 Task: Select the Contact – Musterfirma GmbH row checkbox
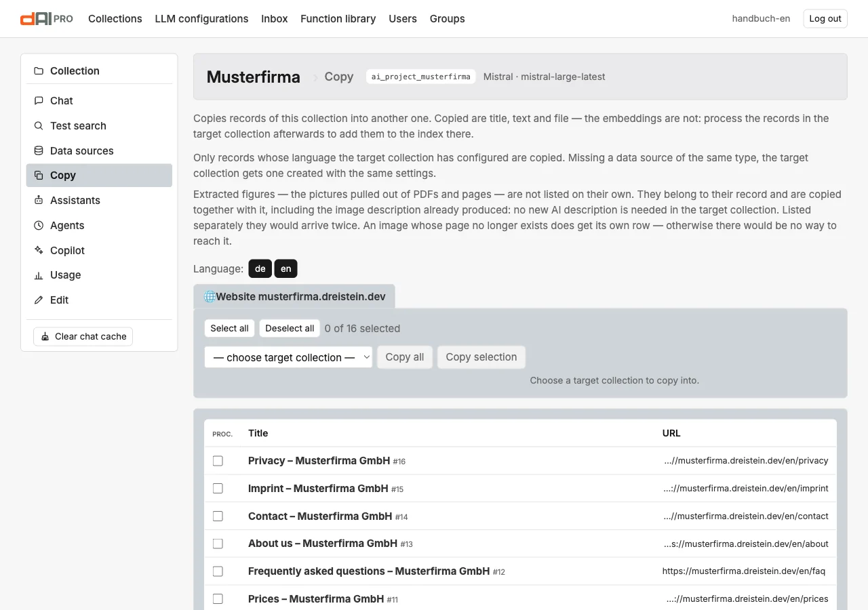(218, 516)
